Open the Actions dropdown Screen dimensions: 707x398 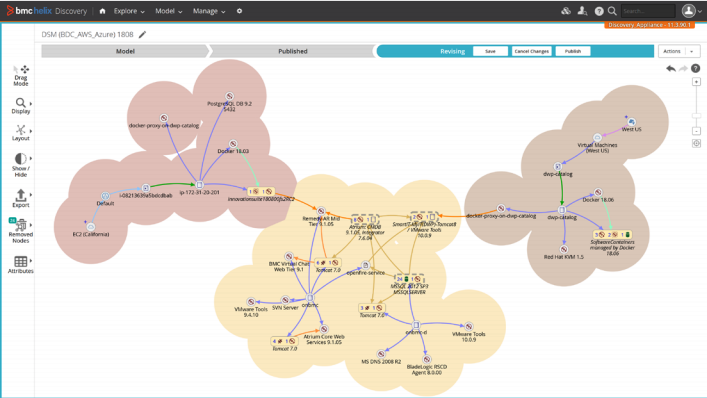(679, 51)
